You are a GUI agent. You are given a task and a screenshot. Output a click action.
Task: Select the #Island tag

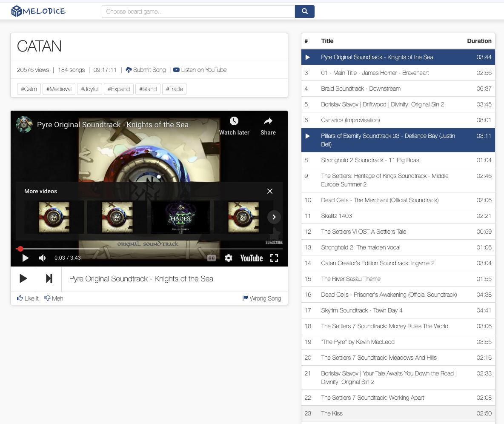coord(148,89)
